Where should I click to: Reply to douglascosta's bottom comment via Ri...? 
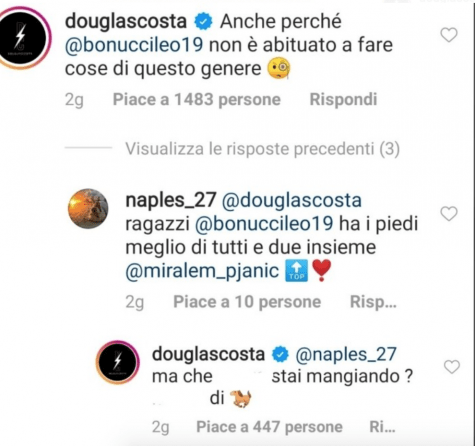point(382,427)
